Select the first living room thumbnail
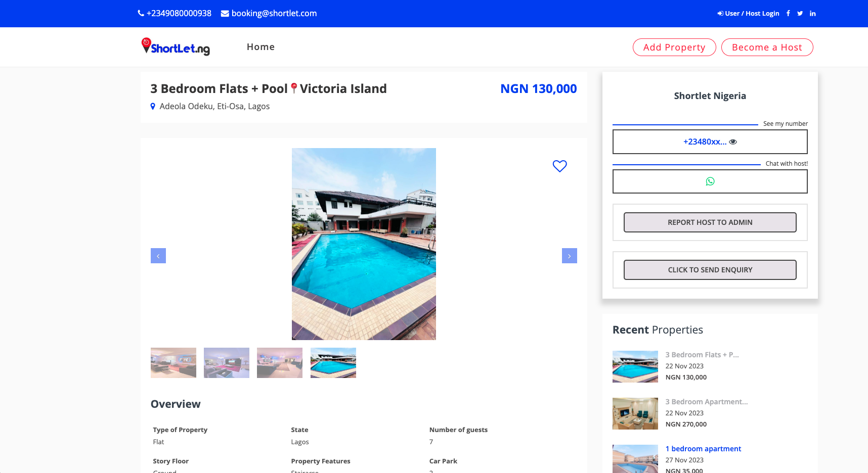 point(173,363)
